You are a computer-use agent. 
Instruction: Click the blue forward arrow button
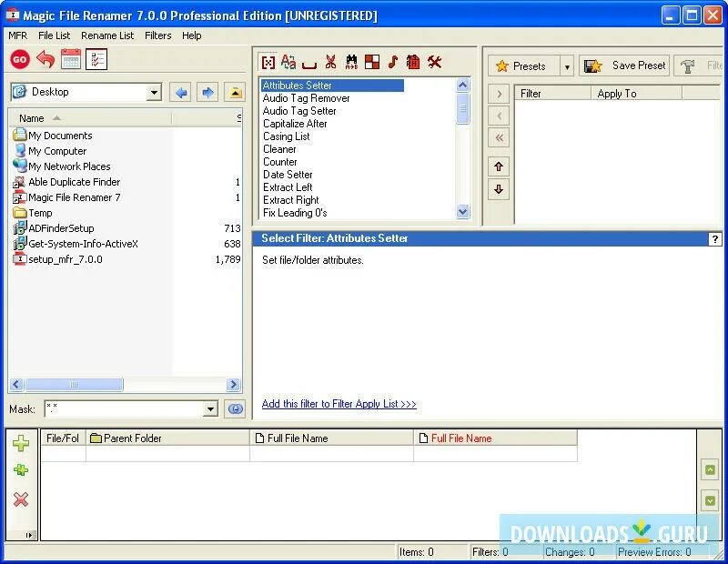tap(208, 93)
